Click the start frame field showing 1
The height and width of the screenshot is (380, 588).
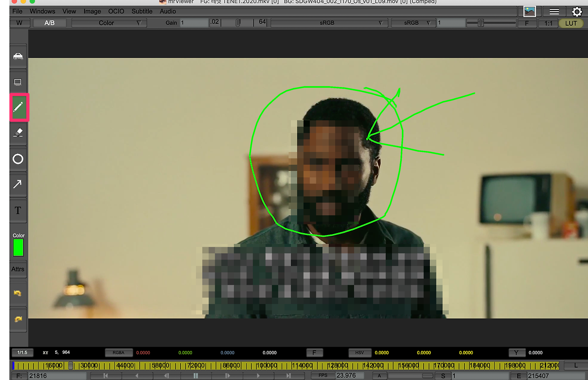[x=481, y=376]
